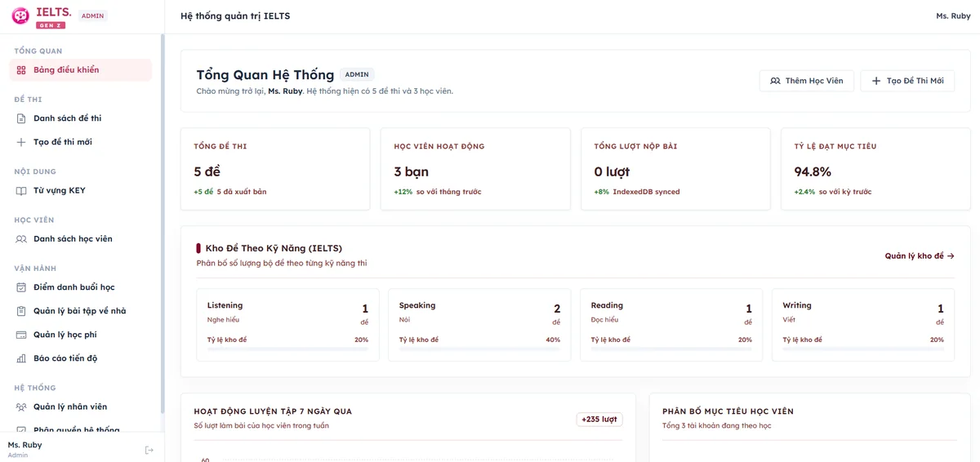Image resolution: width=980 pixels, height=462 pixels.
Task: Open the Tổng đề thi stat card
Action: click(275, 169)
